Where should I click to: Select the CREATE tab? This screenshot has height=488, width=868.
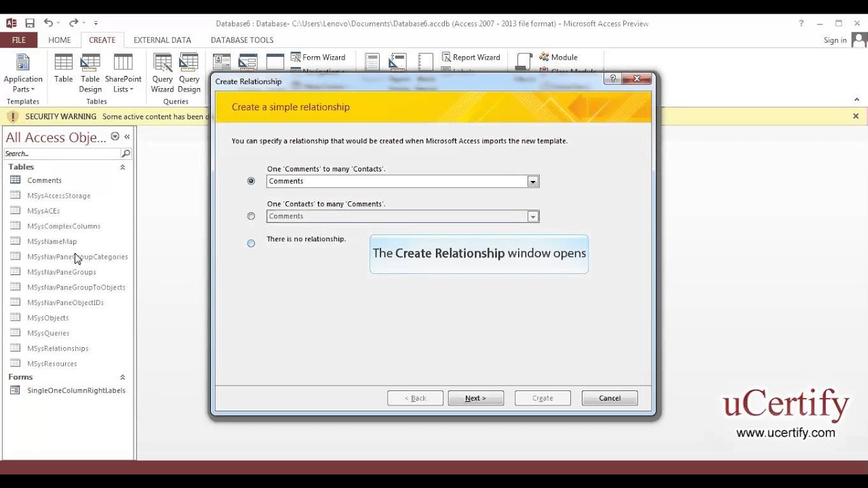click(102, 40)
